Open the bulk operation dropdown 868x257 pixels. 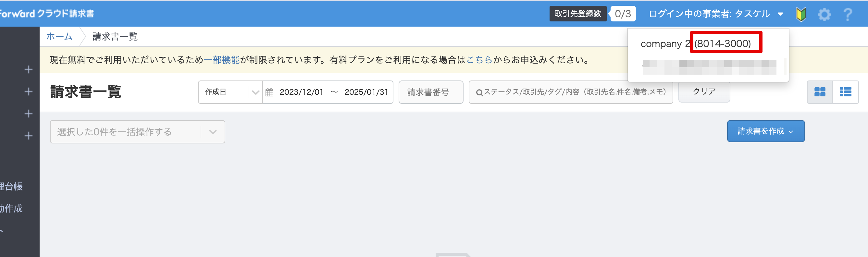pos(138,132)
